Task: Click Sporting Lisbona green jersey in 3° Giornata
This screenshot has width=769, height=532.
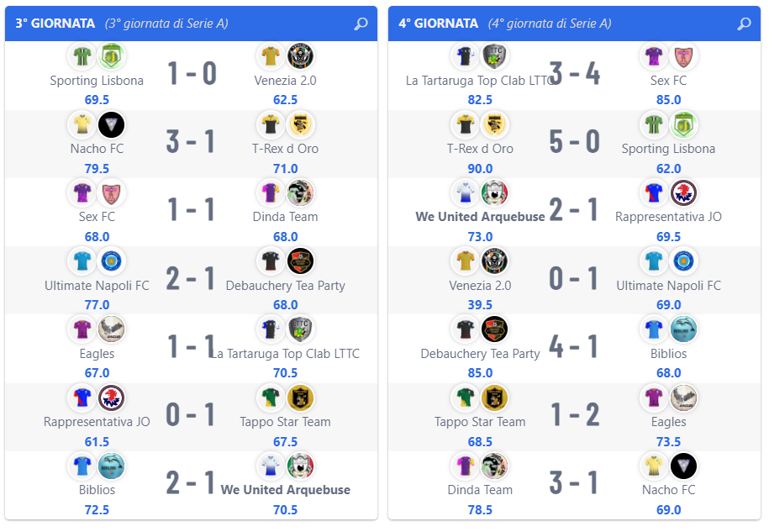Action: coord(82,56)
